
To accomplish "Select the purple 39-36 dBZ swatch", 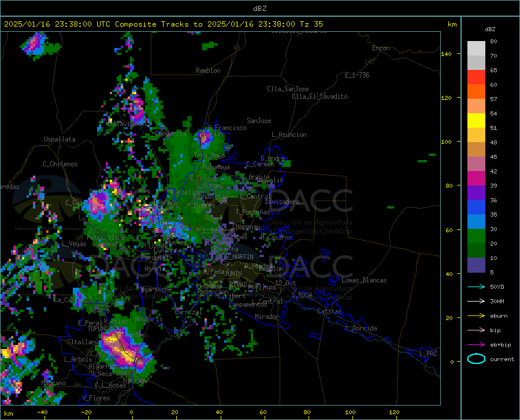I will pyautogui.click(x=476, y=192).
